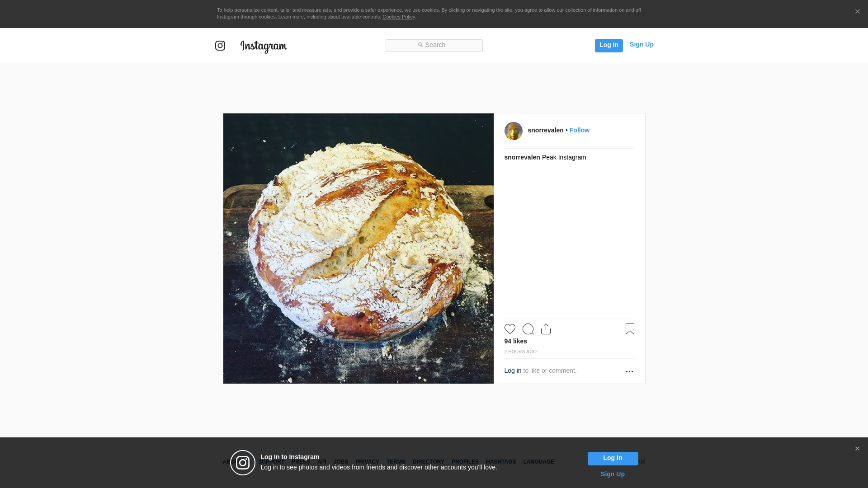Open the Cookies Policy link
Screen dimensions: 868x488
pos(399,17)
